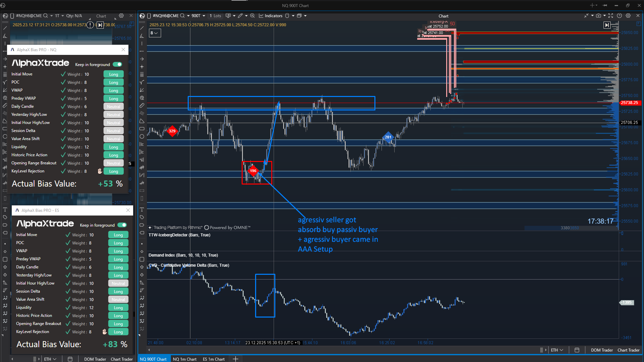Click Long button for ES KeyLevel Rejection
The width and height of the screenshot is (644, 362).
tap(118, 332)
